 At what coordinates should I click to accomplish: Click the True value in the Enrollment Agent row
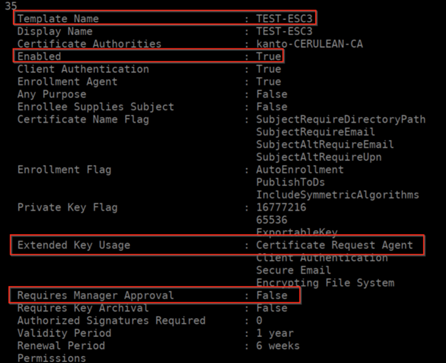(x=269, y=82)
